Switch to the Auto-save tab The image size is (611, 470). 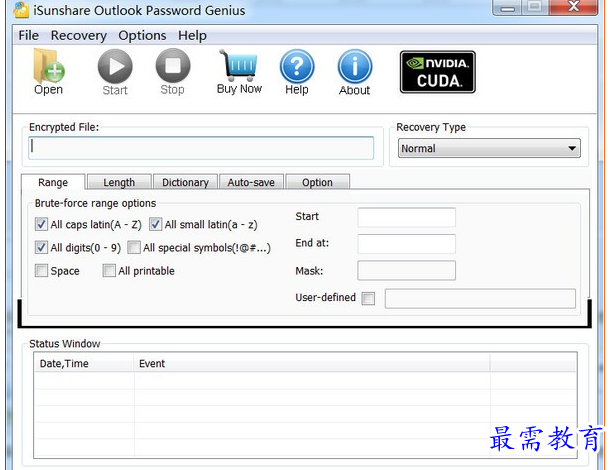pyautogui.click(x=251, y=182)
